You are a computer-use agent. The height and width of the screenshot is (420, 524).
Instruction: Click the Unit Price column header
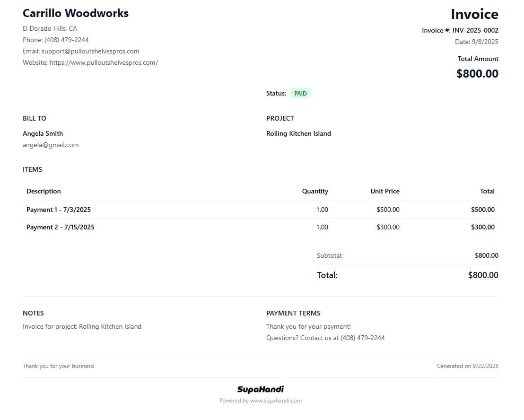(384, 191)
